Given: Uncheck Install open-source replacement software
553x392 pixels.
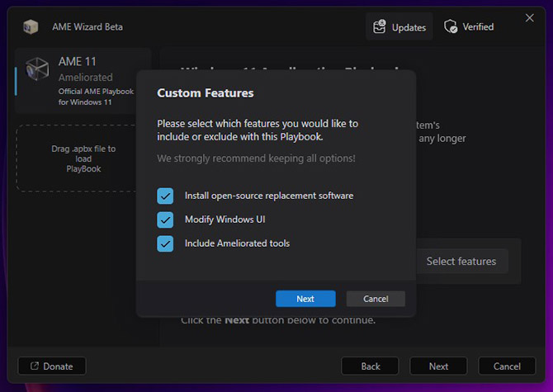Looking at the screenshot, I should (x=165, y=196).
